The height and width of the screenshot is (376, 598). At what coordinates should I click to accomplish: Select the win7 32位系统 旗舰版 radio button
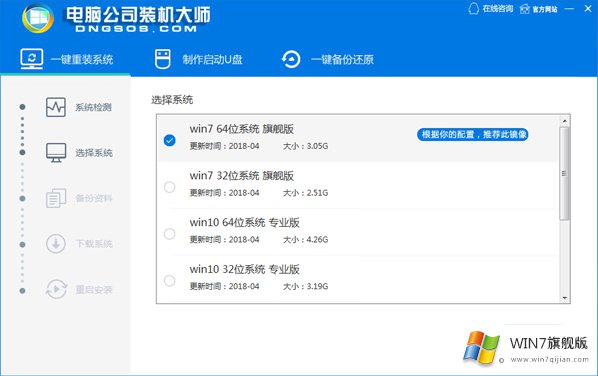[170, 187]
